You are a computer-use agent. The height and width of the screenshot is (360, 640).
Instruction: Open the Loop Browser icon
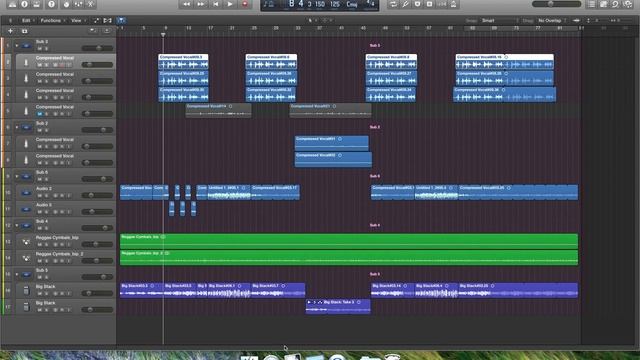(x=616, y=4)
